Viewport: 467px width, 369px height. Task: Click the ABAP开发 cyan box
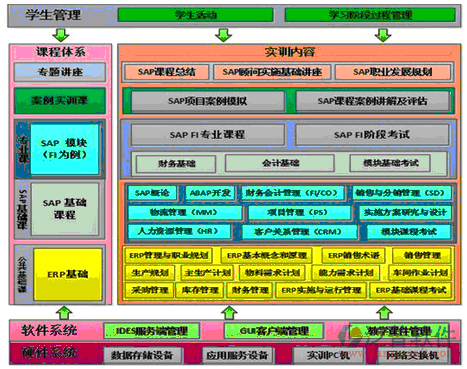click(x=210, y=193)
